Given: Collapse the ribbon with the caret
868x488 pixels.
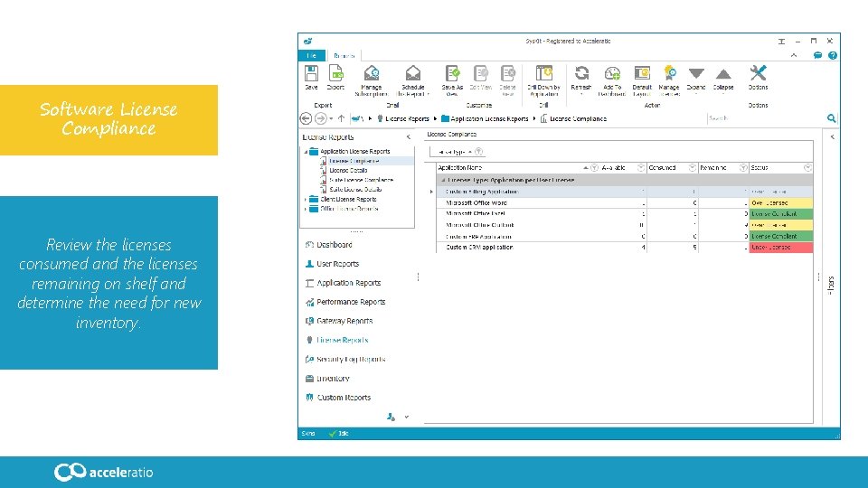Looking at the screenshot, I should point(793,55).
